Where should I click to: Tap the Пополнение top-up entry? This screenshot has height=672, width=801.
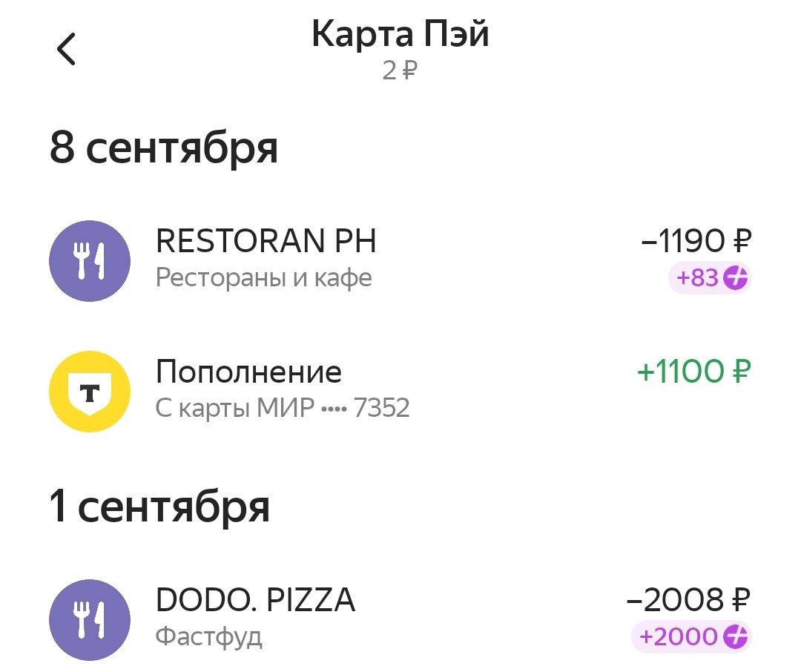pos(248,372)
